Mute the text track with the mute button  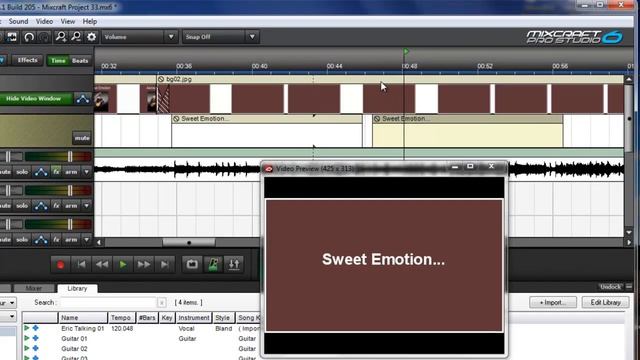click(82, 138)
